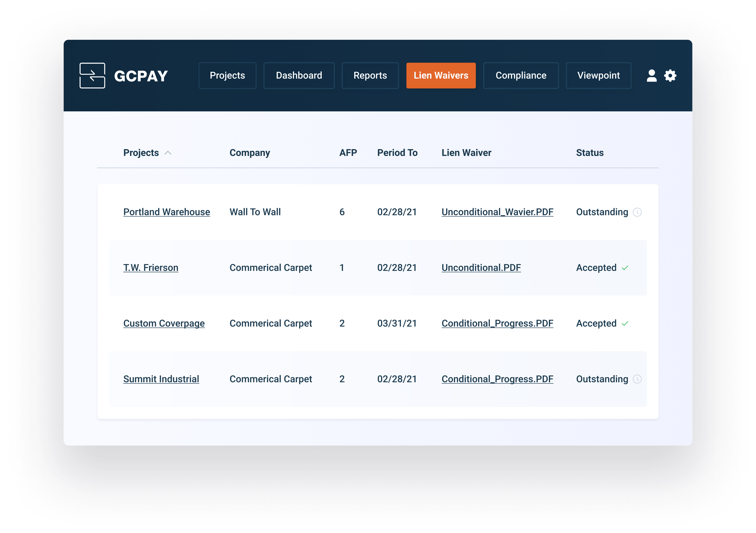Screen dimensions: 756x533
Task: Open the T.W. Frierson project link
Action: point(151,268)
